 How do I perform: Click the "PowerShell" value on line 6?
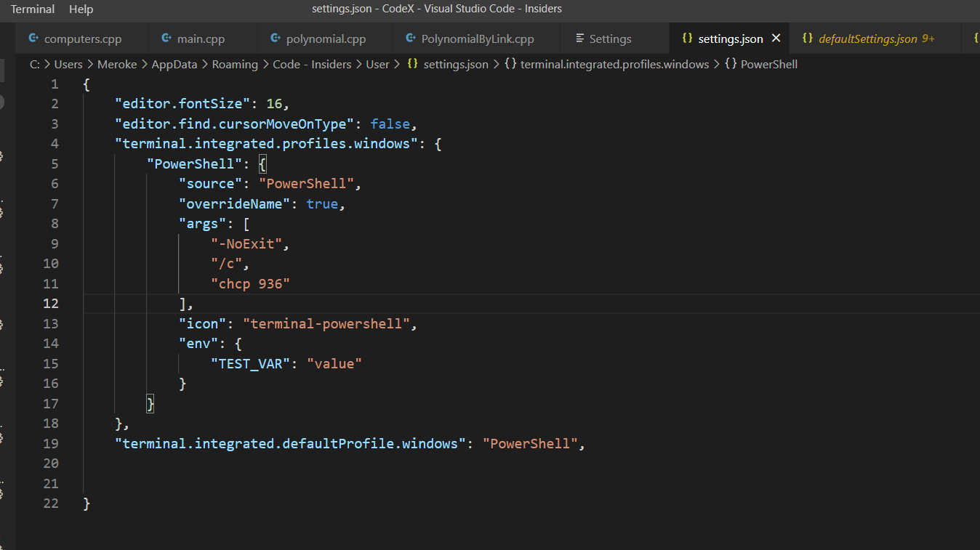[306, 184]
